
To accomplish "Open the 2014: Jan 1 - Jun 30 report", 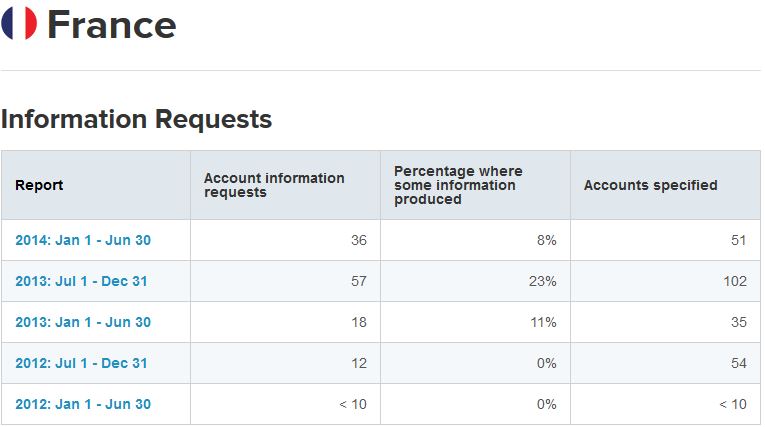I will [83, 240].
